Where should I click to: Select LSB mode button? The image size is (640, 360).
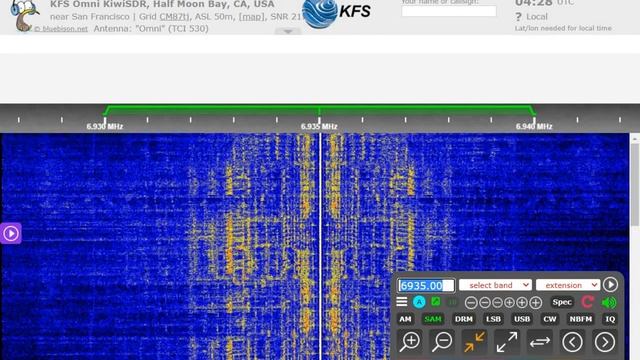click(493, 319)
